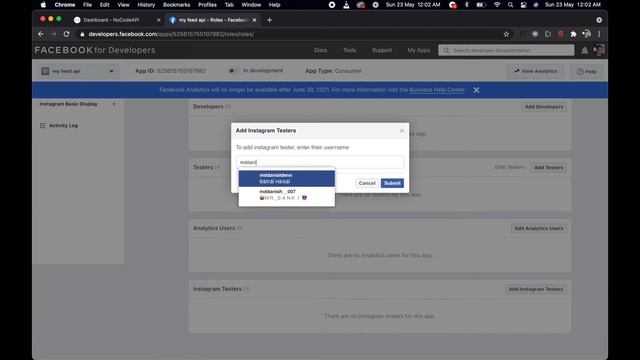The image size is (640, 360).
Task: Click the Apple menu icon
Action: (x=43, y=5)
